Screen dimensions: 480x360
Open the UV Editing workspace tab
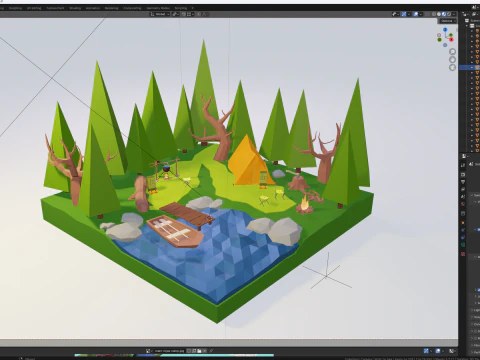coord(34,8)
